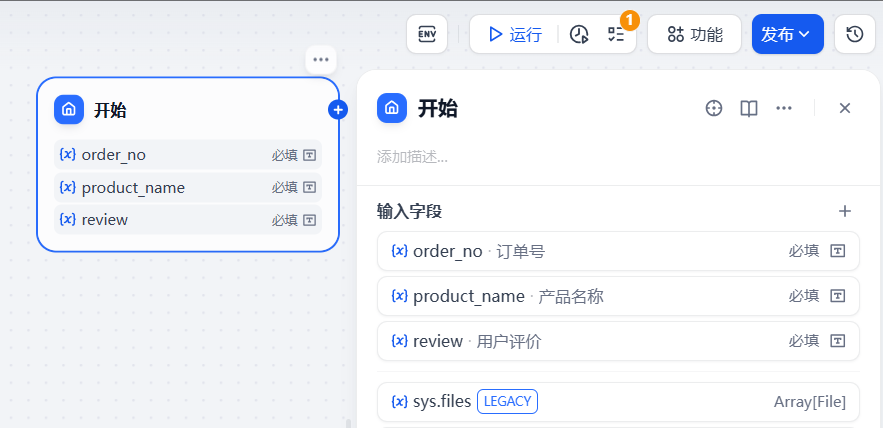Select the product_name row in the canvas node
This screenshot has width=883, height=428.
188,187
